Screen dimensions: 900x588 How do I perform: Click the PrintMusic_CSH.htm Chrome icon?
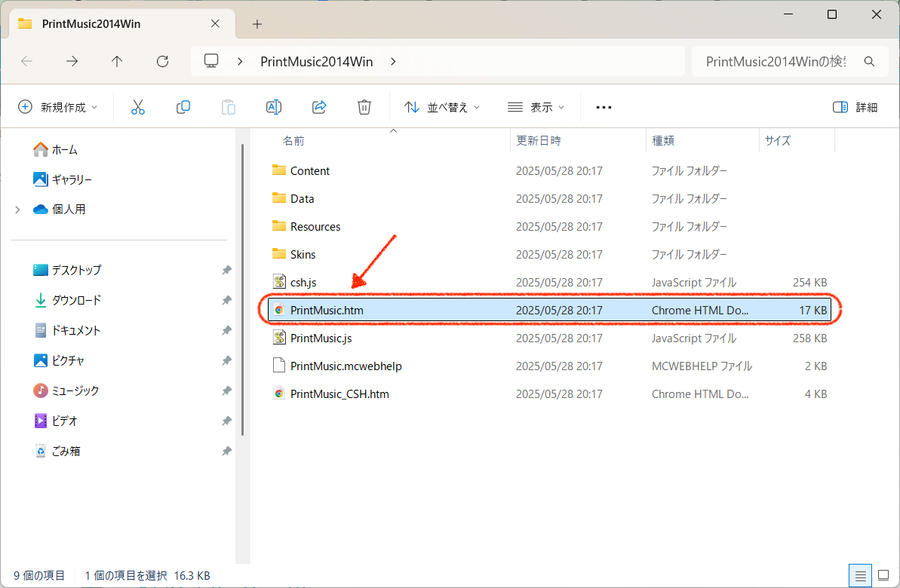(x=279, y=394)
